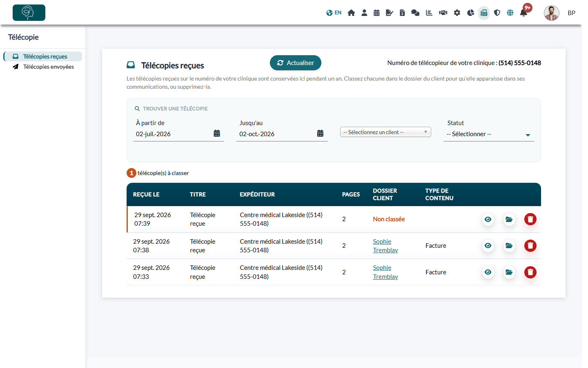The width and height of the screenshot is (588, 368).
Task: Click the PAGES column header
Action: click(x=351, y=195)
